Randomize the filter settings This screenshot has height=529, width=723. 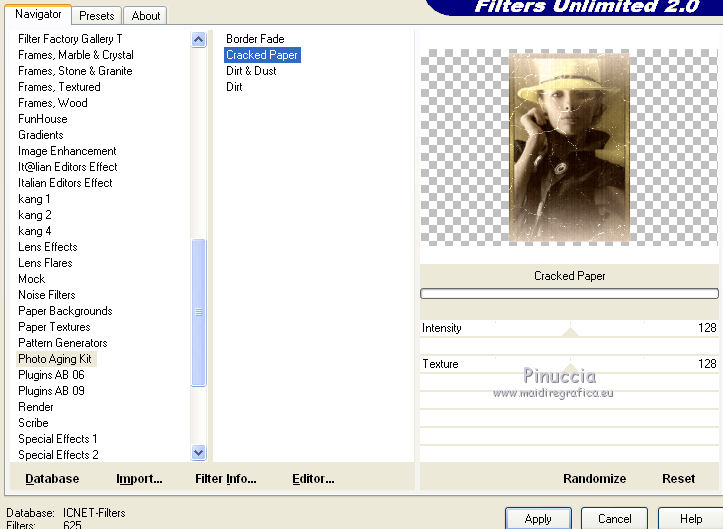coord(594,479)
